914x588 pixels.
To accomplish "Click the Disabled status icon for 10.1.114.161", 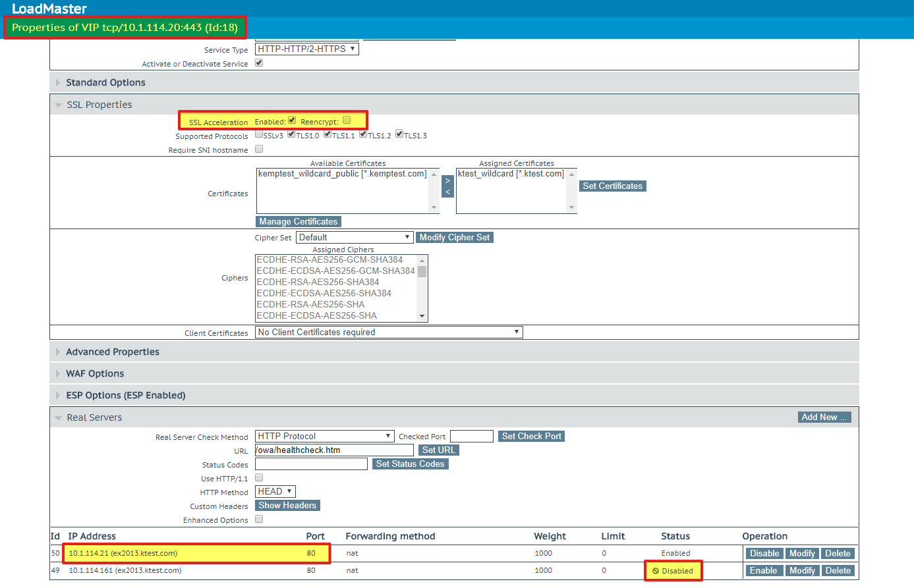I will 656,571.
